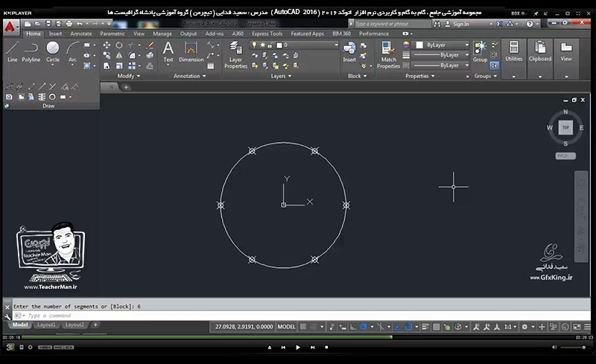Select the Line tool

12,51
